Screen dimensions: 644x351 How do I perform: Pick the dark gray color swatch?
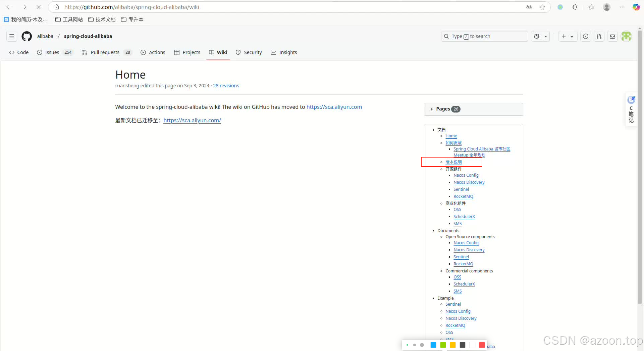pos(463,345)
